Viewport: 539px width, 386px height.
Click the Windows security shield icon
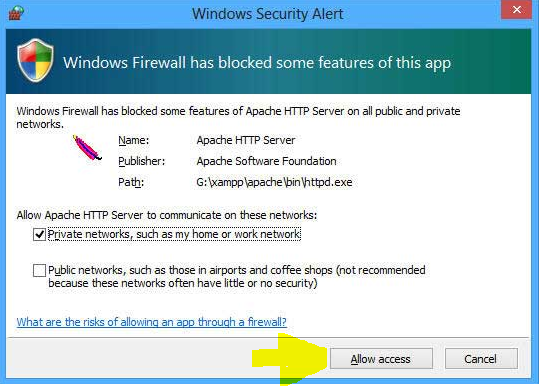click(35, 60)
